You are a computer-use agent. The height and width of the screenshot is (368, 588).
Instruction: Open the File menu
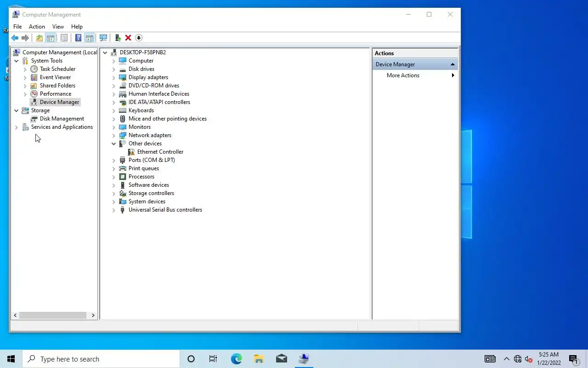tap(17, 27)
